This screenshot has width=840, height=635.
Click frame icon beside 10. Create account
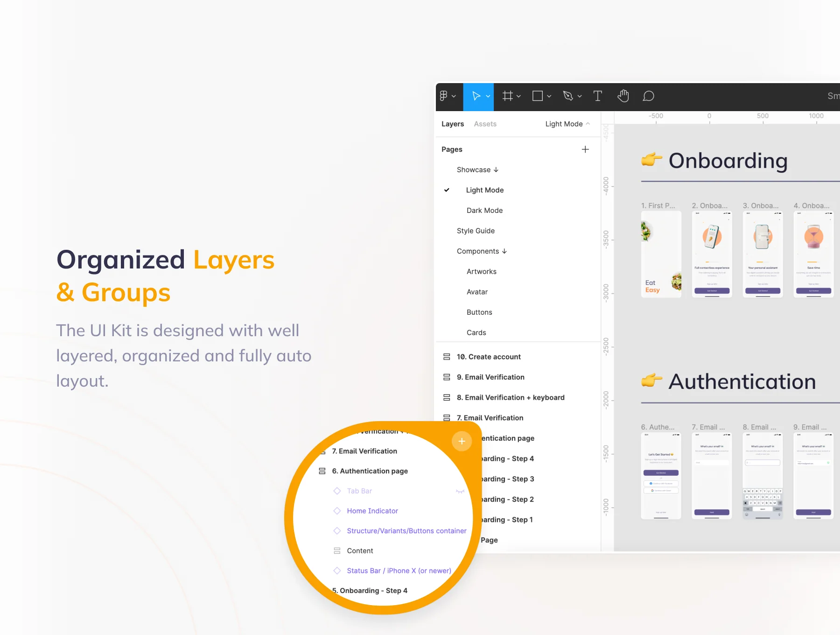pyautogui.click(x=447, y=357)
